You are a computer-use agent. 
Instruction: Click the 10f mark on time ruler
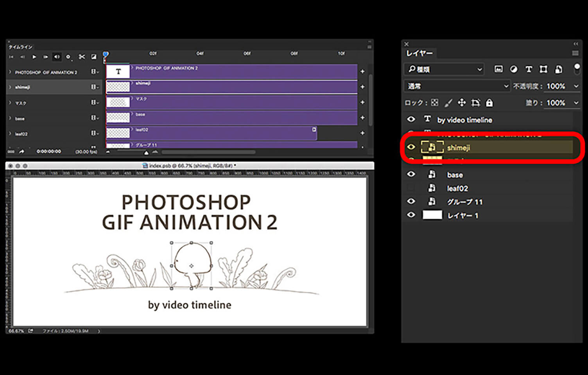pyautogui.click(x=341, y=54)
